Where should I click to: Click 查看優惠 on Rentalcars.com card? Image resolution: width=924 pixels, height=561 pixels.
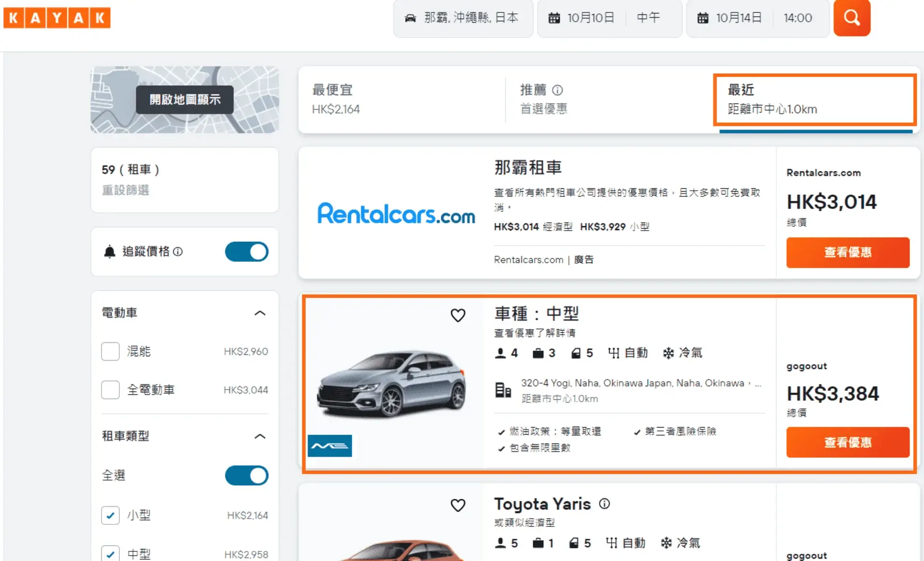click(848, 252)
